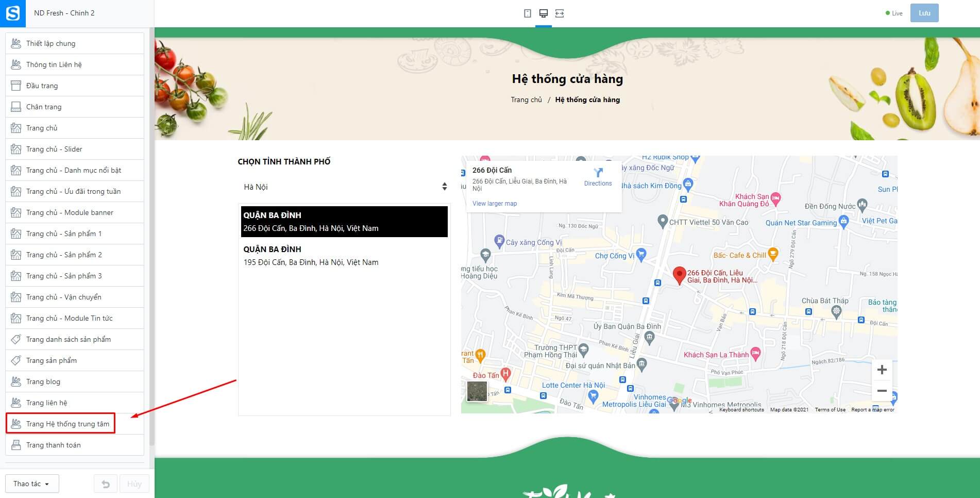Click the Quán Net Star Gaming marker
The image size is (980, 498).
pos(843,222)
